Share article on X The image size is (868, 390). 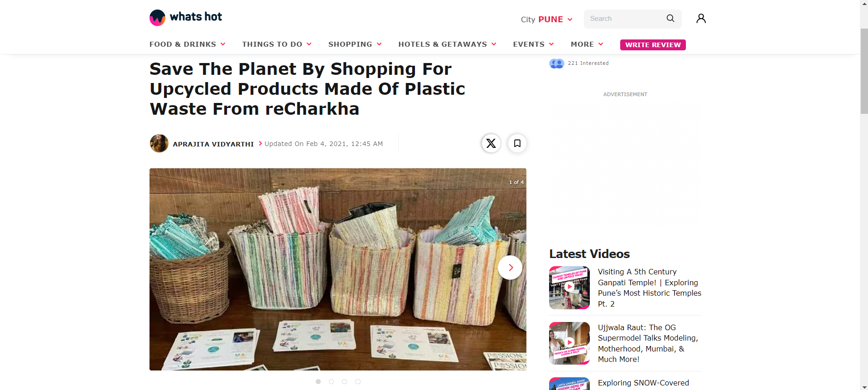[491, 143]
